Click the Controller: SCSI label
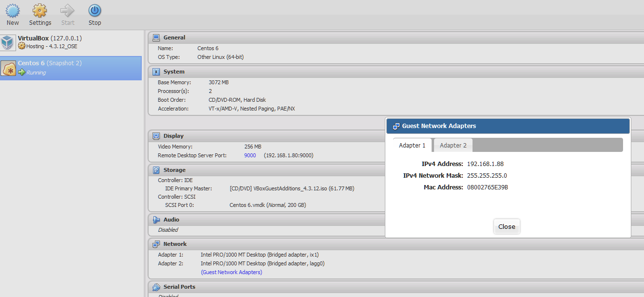This screenshot has width=644, height=297. [x=177, y=197]
